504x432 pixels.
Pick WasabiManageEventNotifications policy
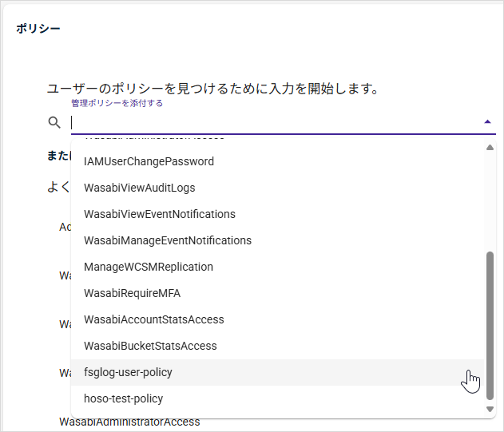tap(167, 240)
